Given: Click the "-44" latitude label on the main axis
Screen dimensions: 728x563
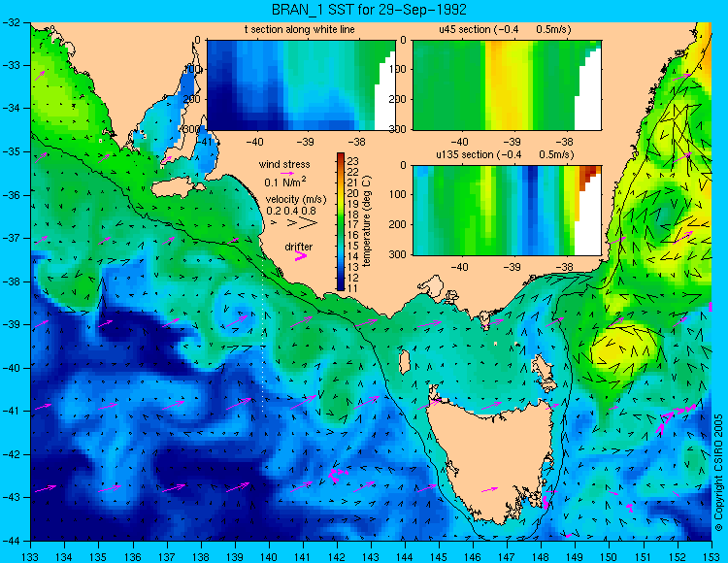Looking at the screenshot, I should 11,541.
